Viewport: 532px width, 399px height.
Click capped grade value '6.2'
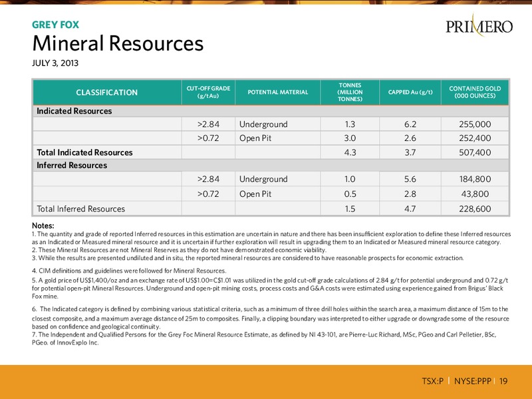point(410,124)
